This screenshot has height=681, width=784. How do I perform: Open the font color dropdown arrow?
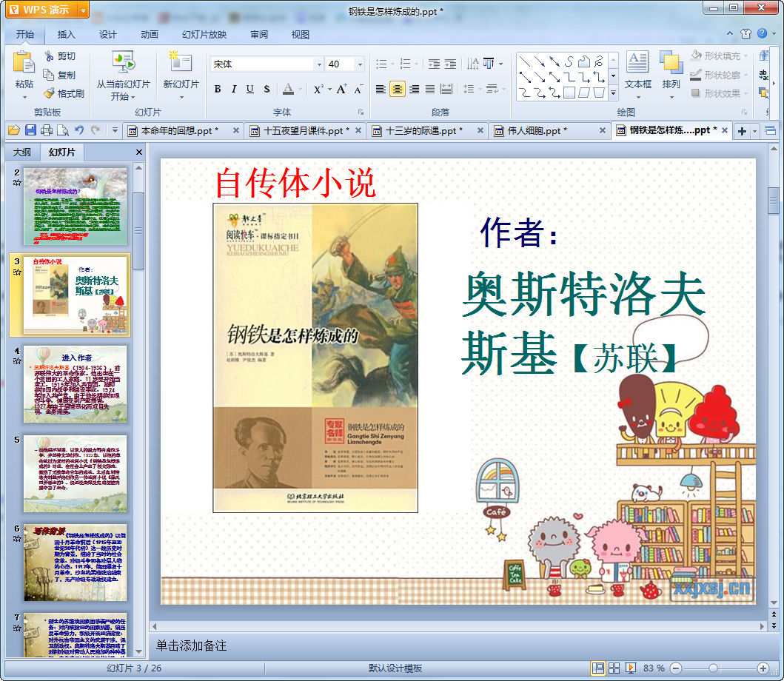[x=300, y=90]
